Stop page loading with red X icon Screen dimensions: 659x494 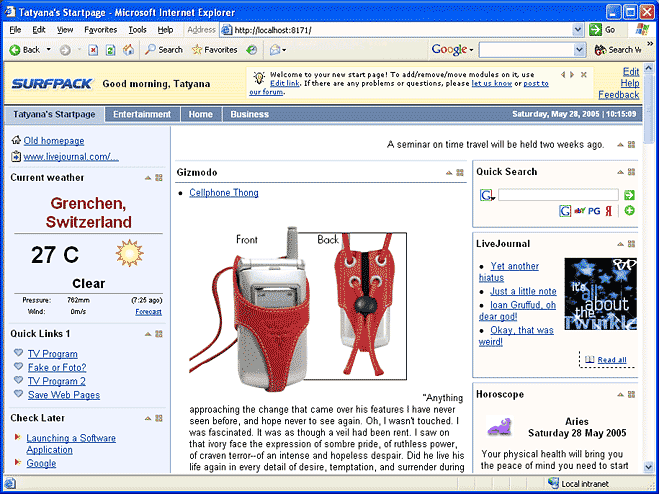coord(93,50)
